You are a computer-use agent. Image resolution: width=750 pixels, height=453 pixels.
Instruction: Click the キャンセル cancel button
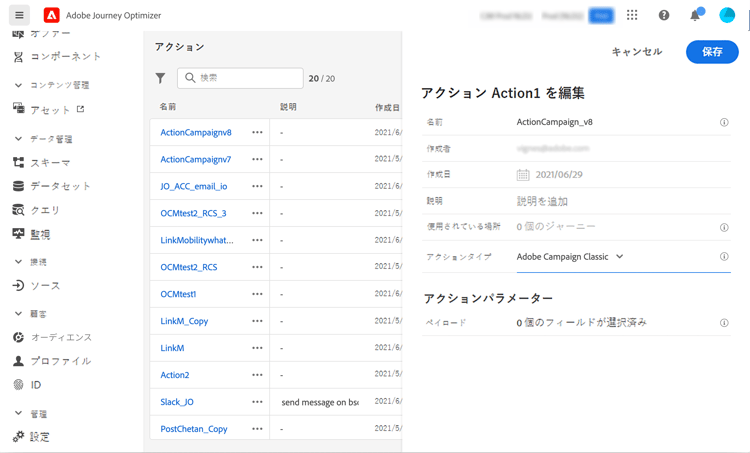637,52
